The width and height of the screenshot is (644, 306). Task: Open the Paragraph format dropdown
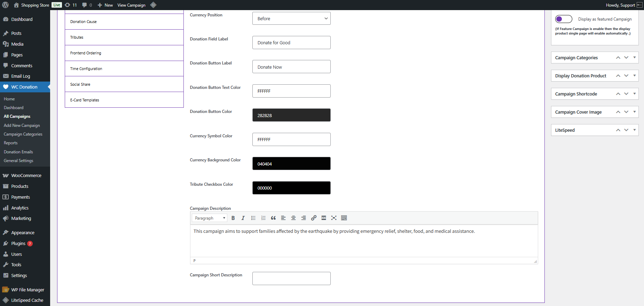pos(210,218)
